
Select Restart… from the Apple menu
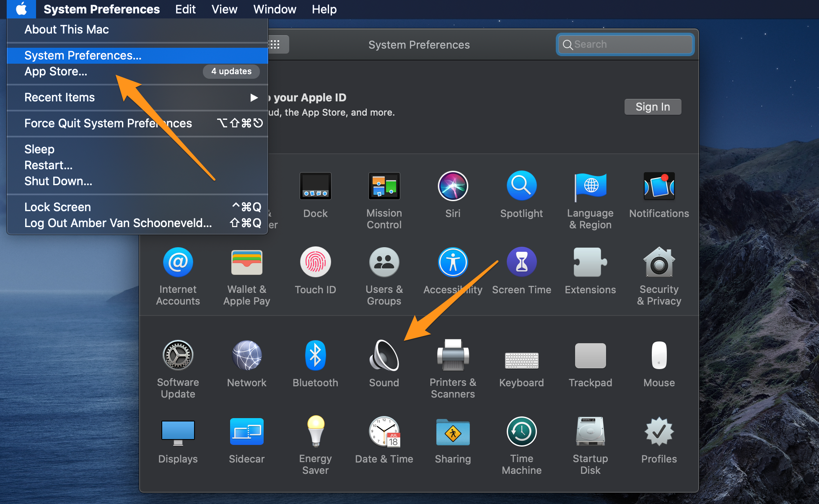(137, 165)
